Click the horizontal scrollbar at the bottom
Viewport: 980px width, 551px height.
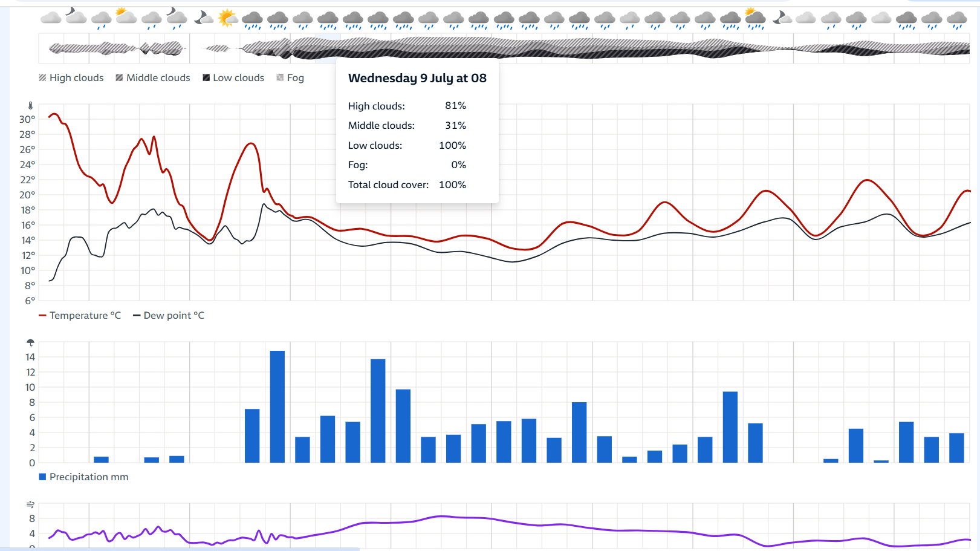tap(181, 549)
